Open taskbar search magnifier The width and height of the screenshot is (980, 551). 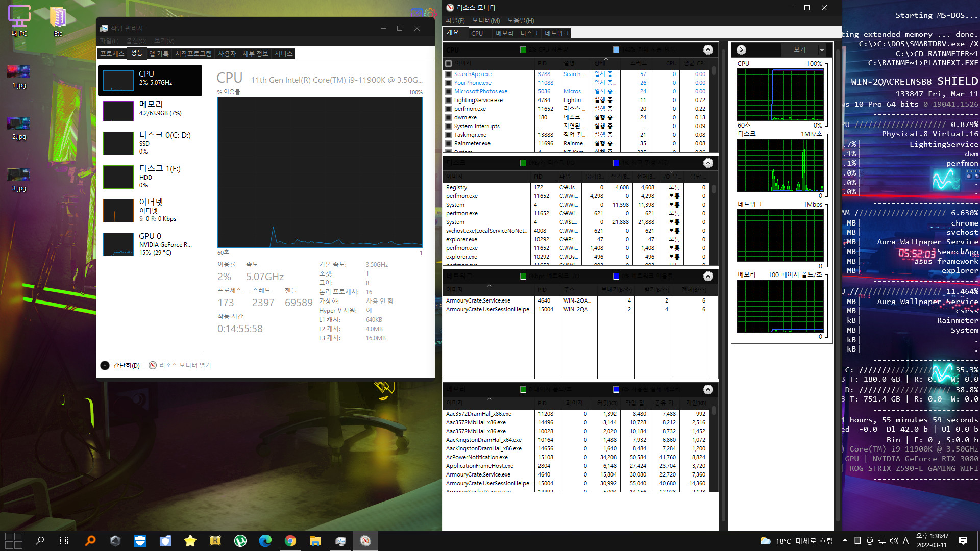pyautogui.click(x=40, y=541)
